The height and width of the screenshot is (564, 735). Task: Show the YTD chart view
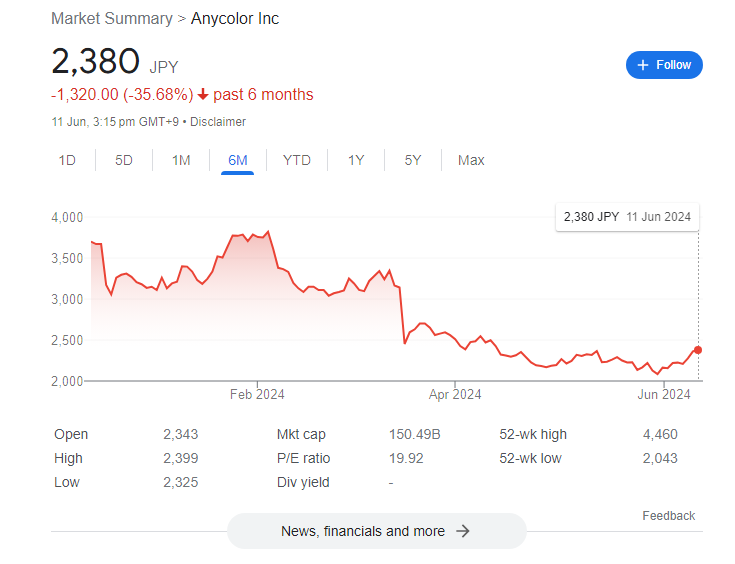coord(297,160)
